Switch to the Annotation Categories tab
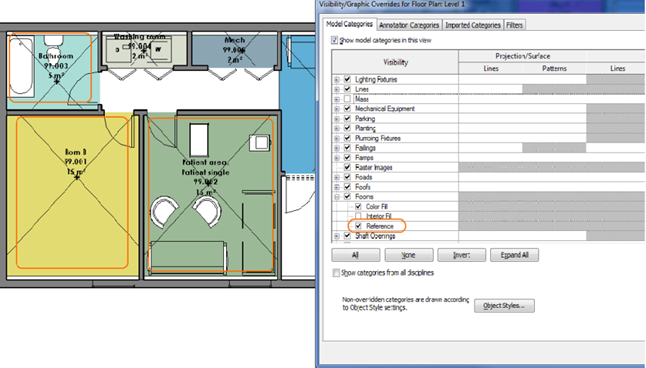This screenshot has height=368, width=646. point(409,25)
